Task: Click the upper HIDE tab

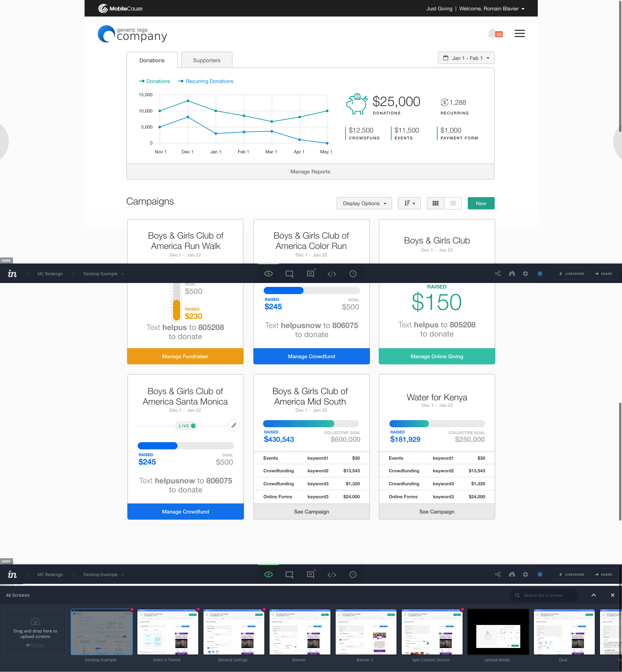Action: 6,260
